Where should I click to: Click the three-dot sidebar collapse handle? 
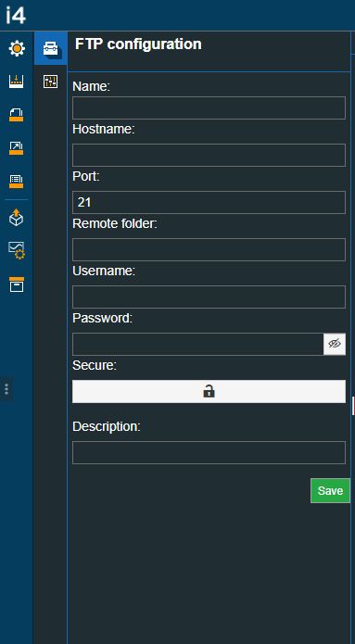(x=6, y=389)
